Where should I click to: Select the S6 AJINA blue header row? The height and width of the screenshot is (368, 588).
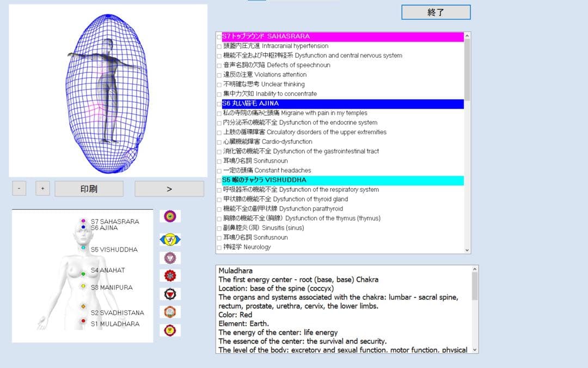tap(342, 104)
